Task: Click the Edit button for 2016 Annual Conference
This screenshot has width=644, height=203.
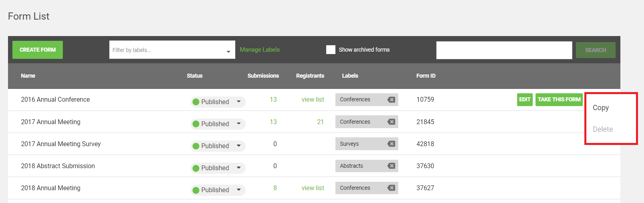Action: click(x=524, y=100)
